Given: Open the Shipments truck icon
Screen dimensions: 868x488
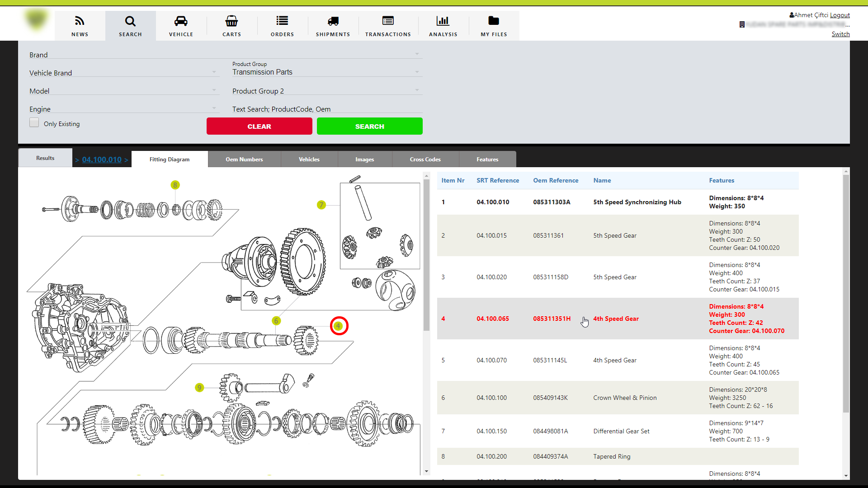Looking at the screenshot, I should [333, 21].
